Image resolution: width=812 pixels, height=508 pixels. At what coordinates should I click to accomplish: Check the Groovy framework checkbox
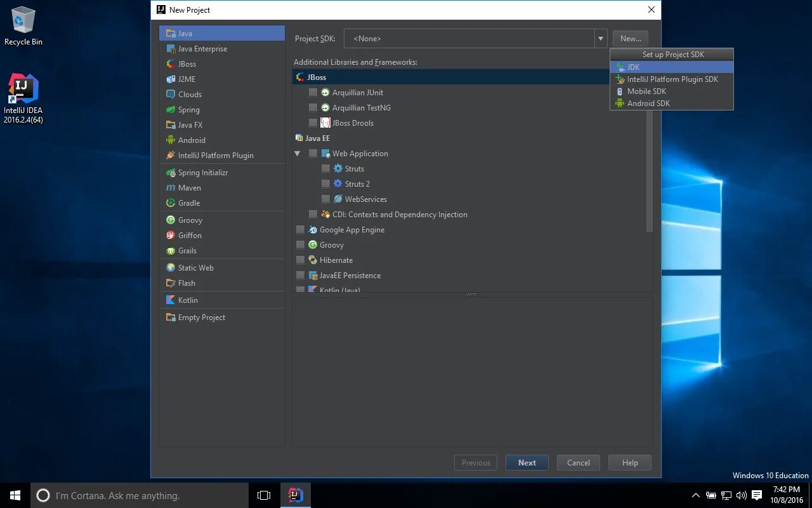point(300,245)
